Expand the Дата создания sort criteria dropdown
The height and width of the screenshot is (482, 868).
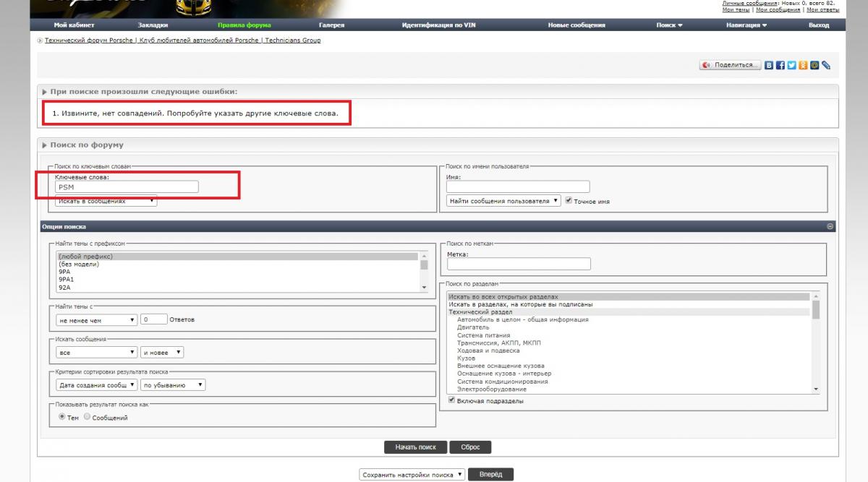(x=97, y=385)
